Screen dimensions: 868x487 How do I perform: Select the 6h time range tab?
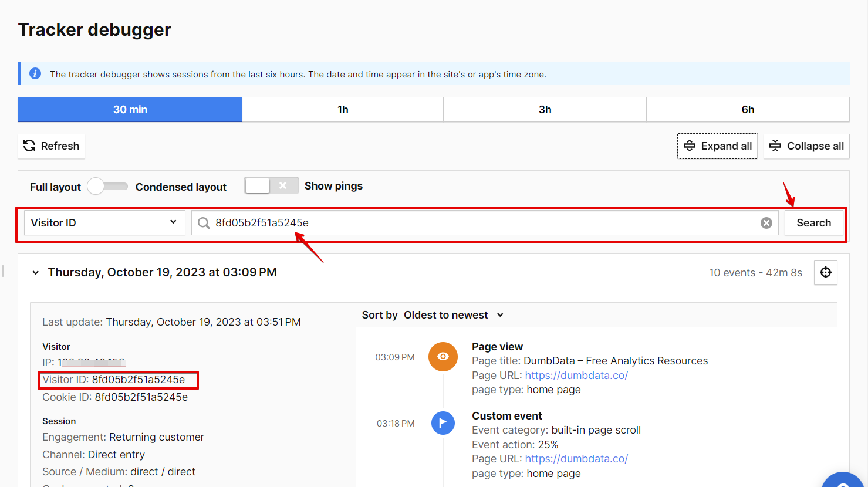tap(747, 109)
